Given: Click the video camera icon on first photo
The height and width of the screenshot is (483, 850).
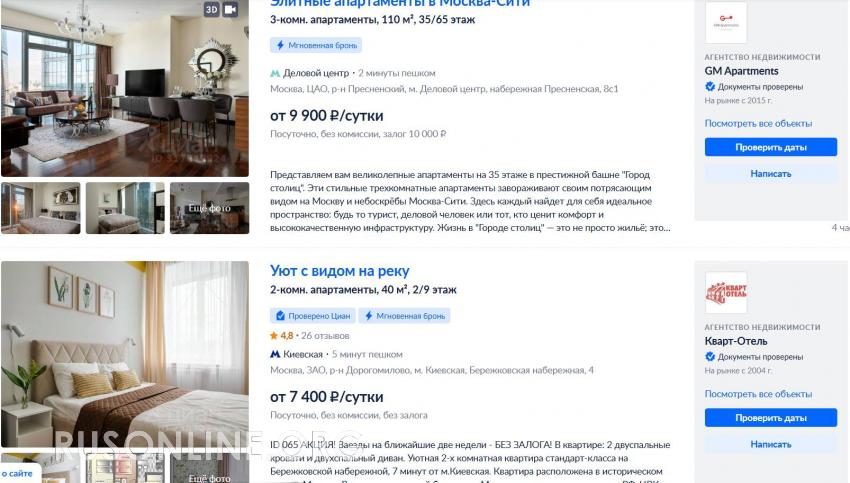Looking at the screenshot, I should pos(230,9).
